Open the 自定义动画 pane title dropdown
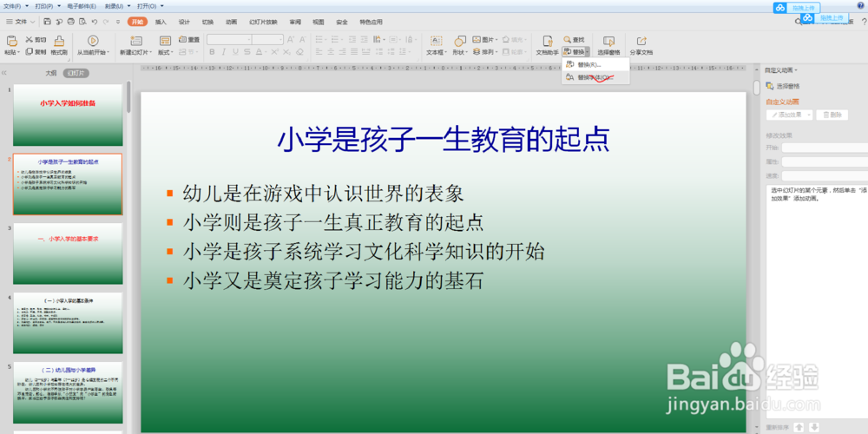 (796, 70)
